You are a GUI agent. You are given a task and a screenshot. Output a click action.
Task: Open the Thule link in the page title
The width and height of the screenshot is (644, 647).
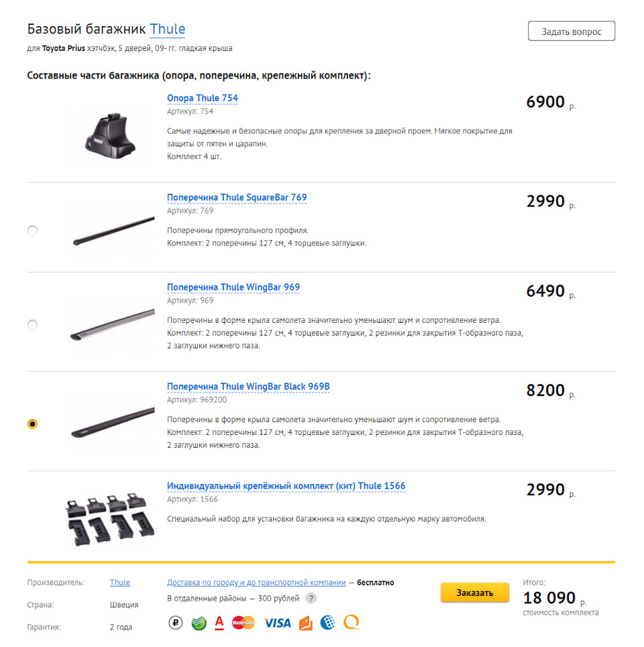pyautogui.click(x=168, y=30)
